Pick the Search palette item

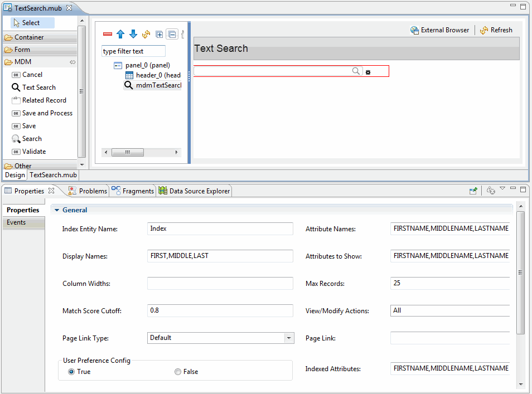[26, 139]
